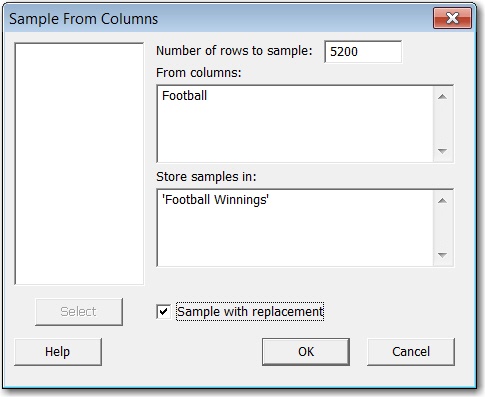Image resolution: width=485 pixels, height=397 pixels.
Task: Click the Sample with replacement label text
Action: click(250, 312)
